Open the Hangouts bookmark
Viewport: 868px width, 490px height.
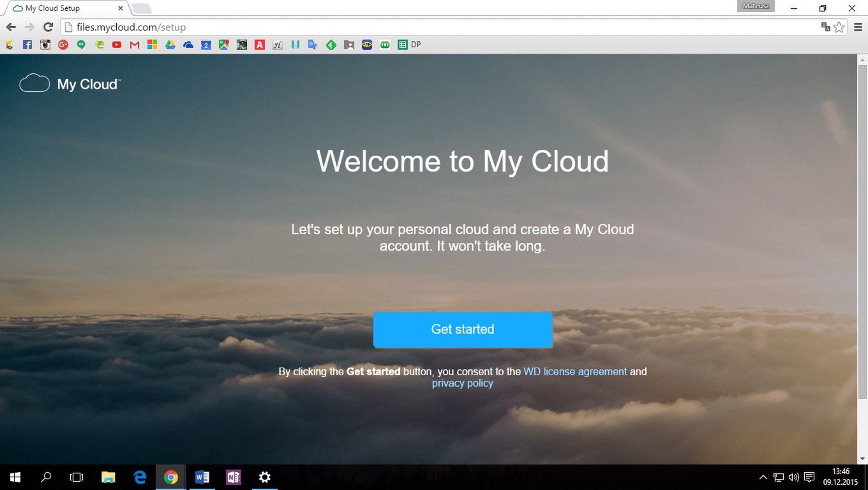[81, 45]
